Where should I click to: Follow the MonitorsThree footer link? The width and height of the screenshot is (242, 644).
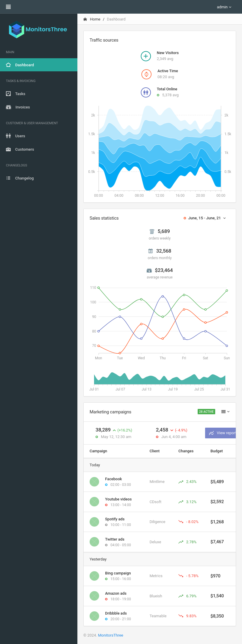[x=110, y=635]
